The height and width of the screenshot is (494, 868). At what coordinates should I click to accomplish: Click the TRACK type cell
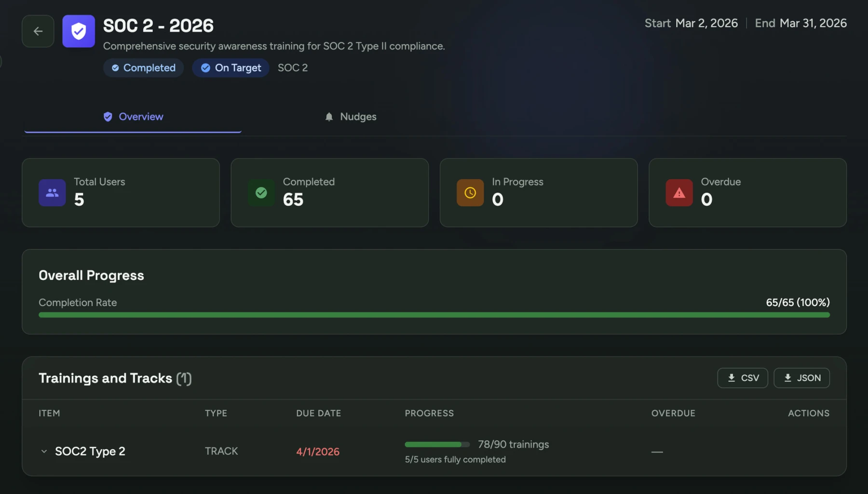coord(221,452)
